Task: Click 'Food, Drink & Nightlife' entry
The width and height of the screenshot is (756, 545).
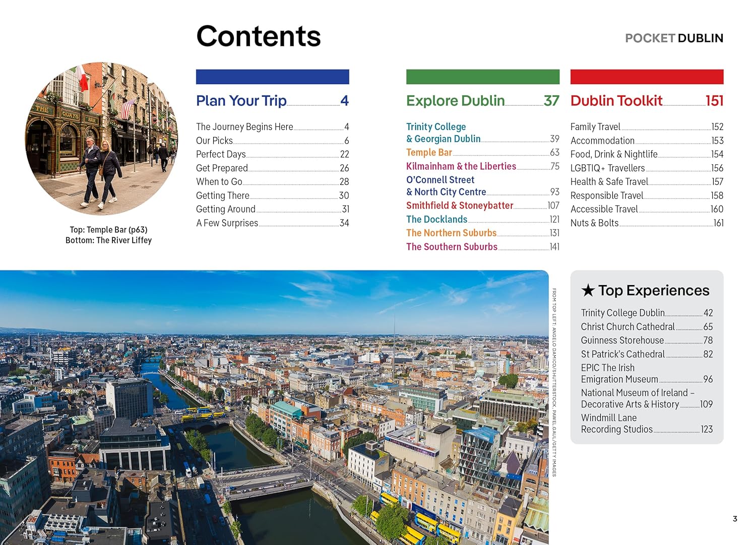Action: pos(647,154)
